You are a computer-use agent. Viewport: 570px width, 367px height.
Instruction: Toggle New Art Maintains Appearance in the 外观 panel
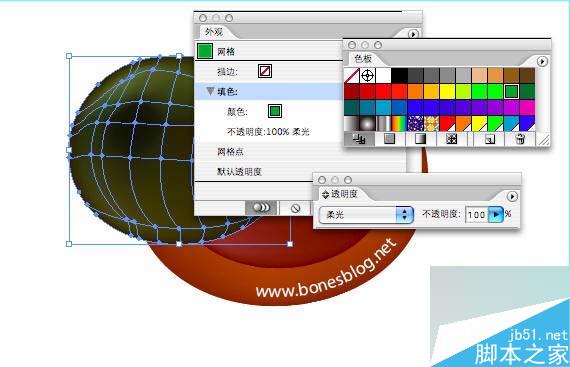[261, 208]
